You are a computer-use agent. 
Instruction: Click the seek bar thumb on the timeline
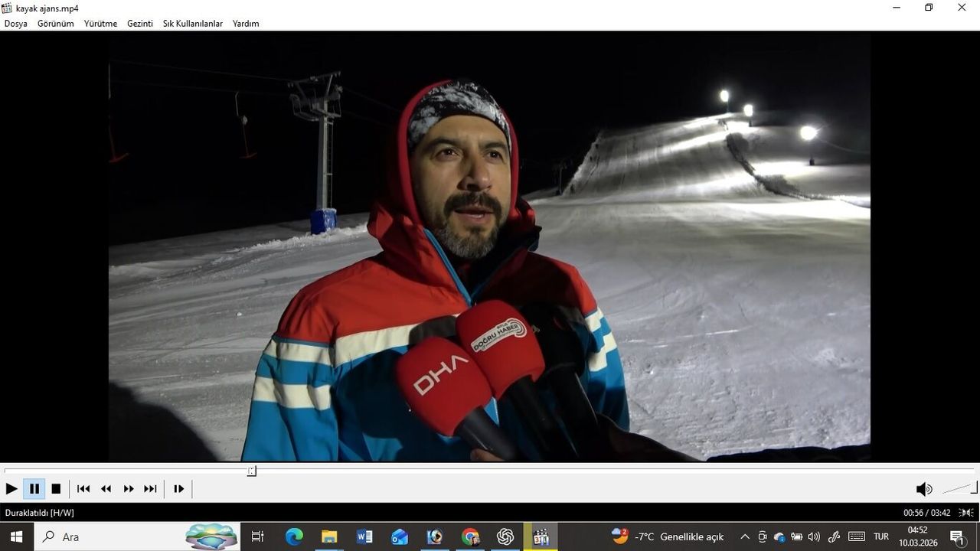point(251,471)
